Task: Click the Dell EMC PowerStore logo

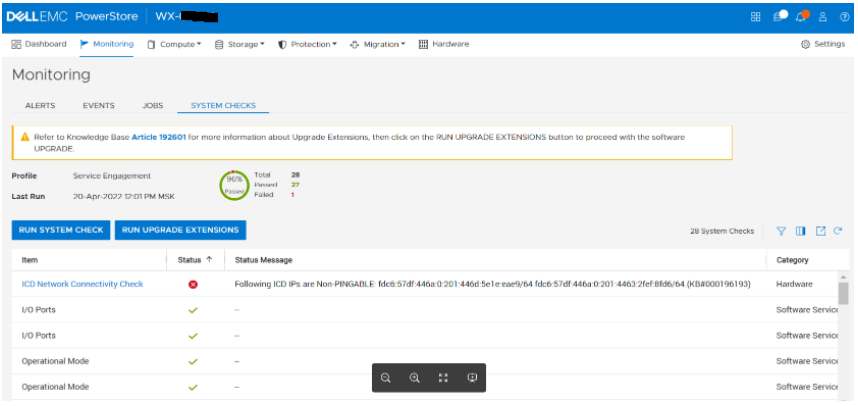Action: [72, 16]
